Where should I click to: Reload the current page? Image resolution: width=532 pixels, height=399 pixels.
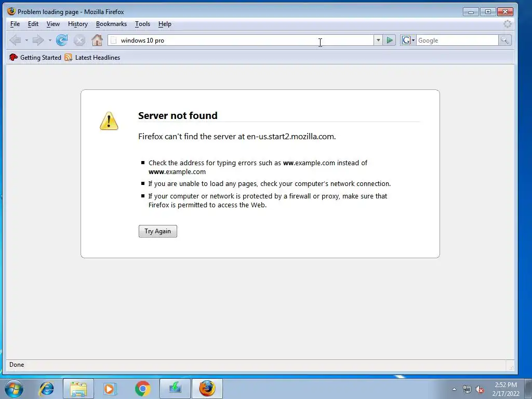tap(62, 41)
